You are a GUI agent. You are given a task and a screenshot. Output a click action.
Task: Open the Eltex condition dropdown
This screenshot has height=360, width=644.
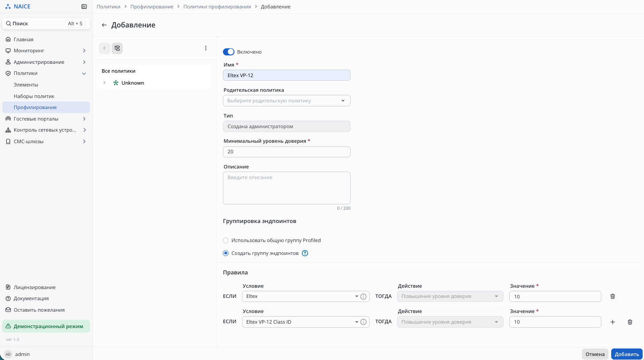(x=301, y=297)
